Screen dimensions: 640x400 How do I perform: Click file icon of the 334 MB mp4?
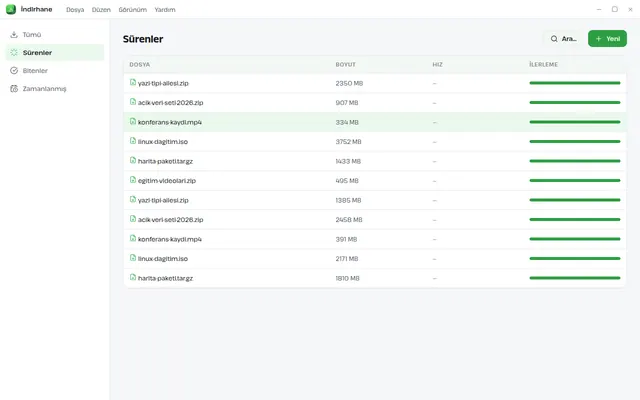coord(133,122)
